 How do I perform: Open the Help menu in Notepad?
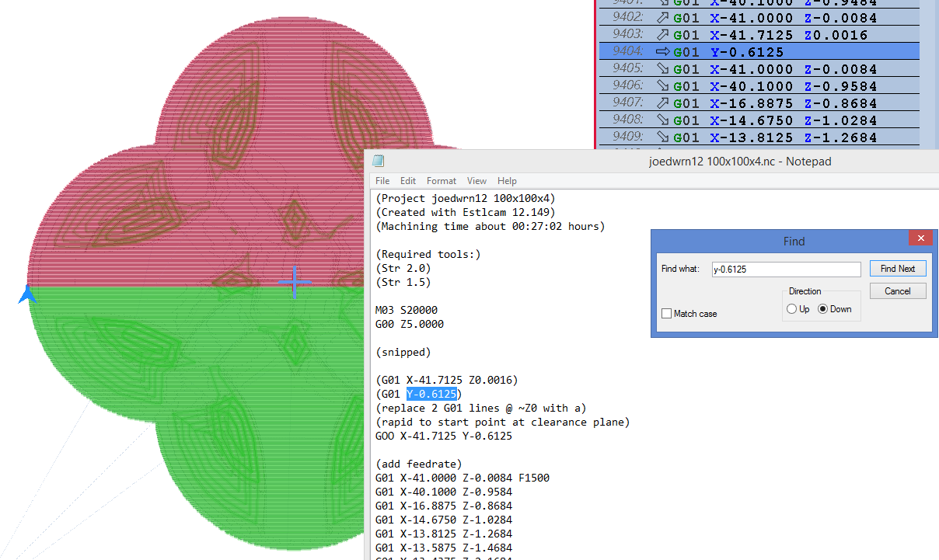[x=507, y=181]
